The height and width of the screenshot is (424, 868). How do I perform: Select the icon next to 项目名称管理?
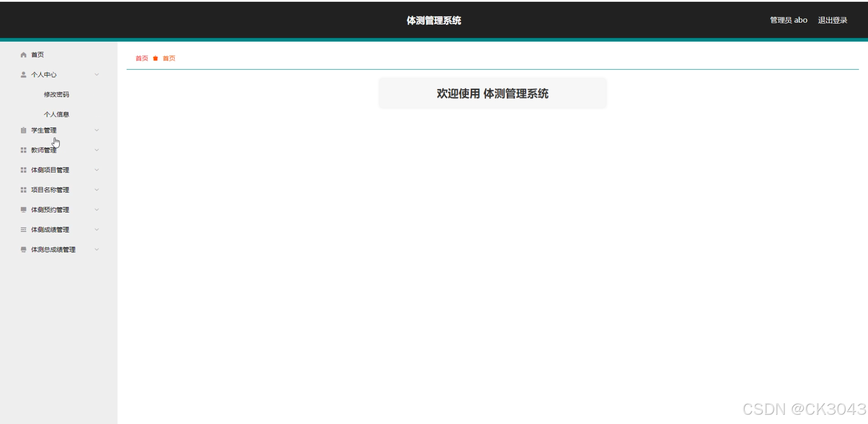[x=23, y=189]
